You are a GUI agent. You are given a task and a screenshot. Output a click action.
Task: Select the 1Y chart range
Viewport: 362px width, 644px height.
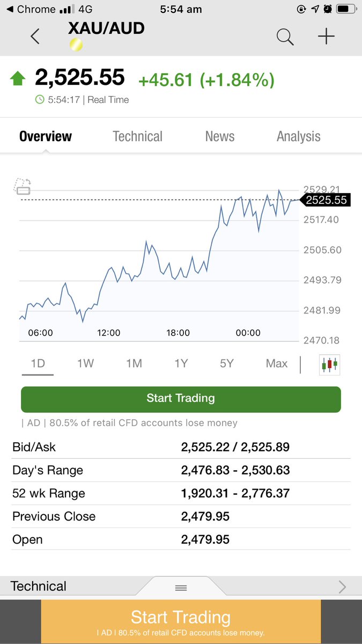(x=181, y=363)
